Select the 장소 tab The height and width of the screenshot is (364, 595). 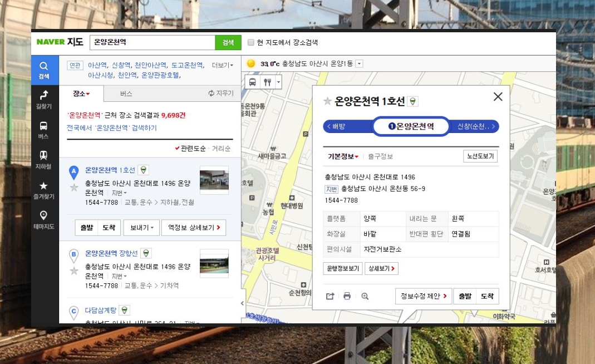point(81,94)
